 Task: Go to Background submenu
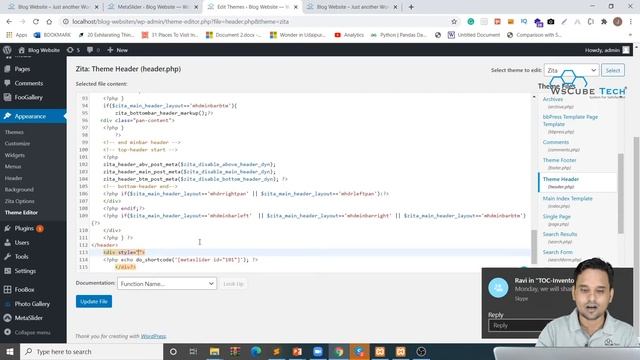pyautogui.click(x=19, y=190)
